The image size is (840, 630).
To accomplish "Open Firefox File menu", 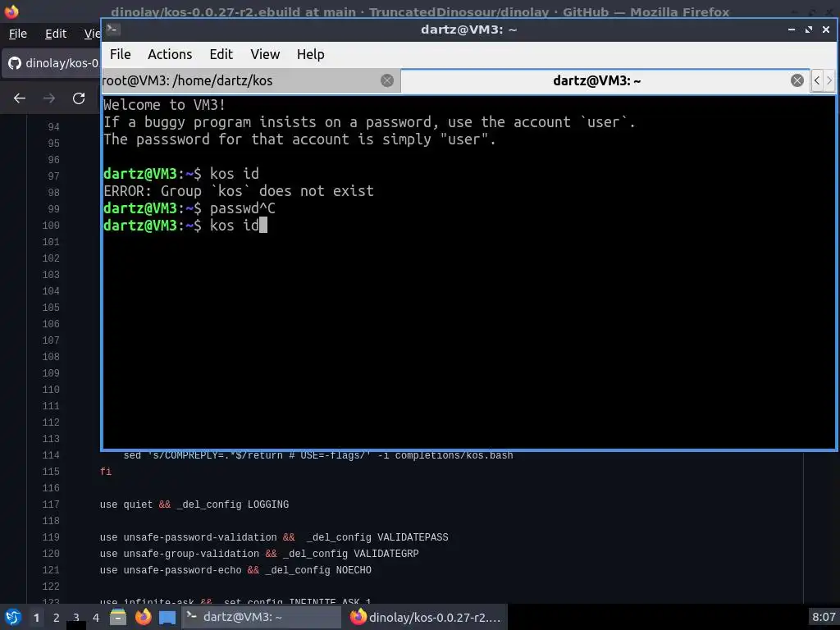I will pyautogui.click(x=18, y=34).
